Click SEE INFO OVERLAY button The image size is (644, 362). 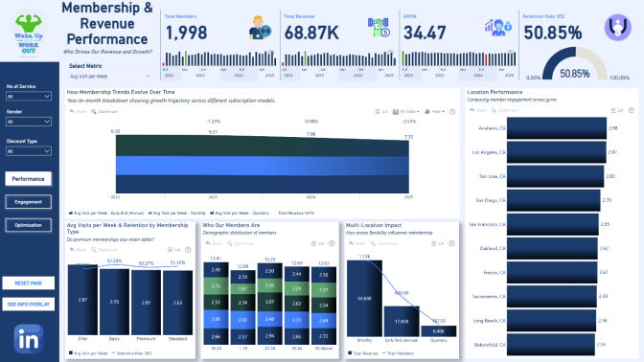click(29, 305)
